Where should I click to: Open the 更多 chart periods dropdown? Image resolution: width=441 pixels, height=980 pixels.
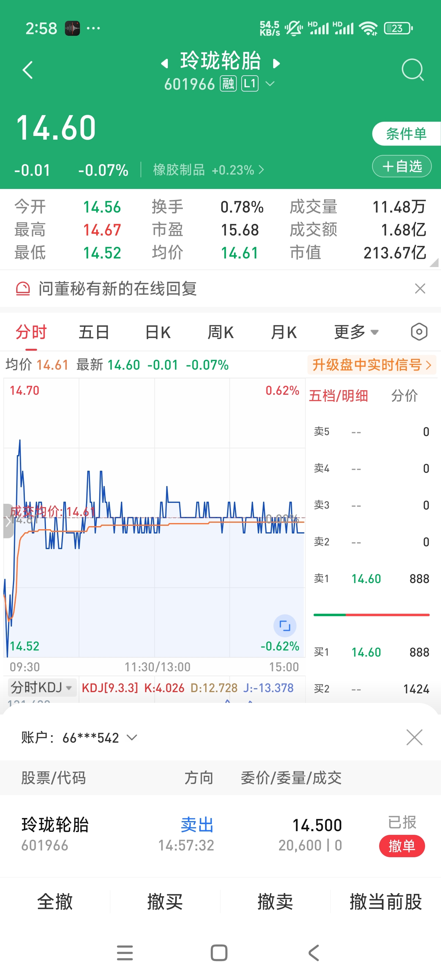356,332
